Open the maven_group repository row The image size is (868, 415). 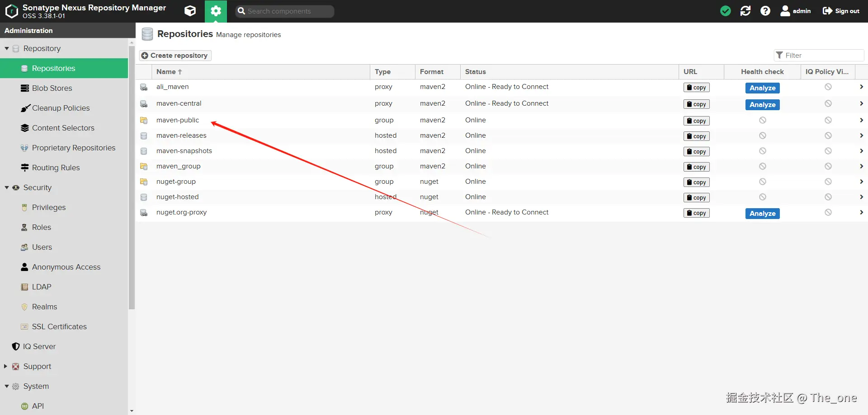pos(501,167)
